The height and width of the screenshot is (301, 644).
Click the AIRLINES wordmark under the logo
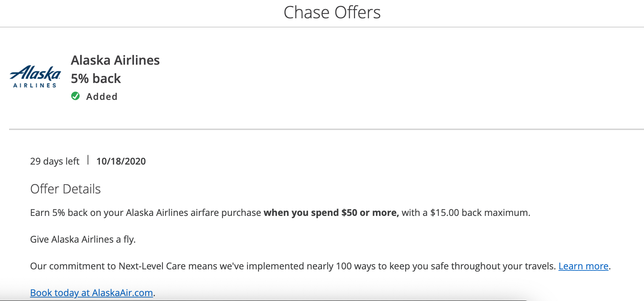(x=35, y=85)
